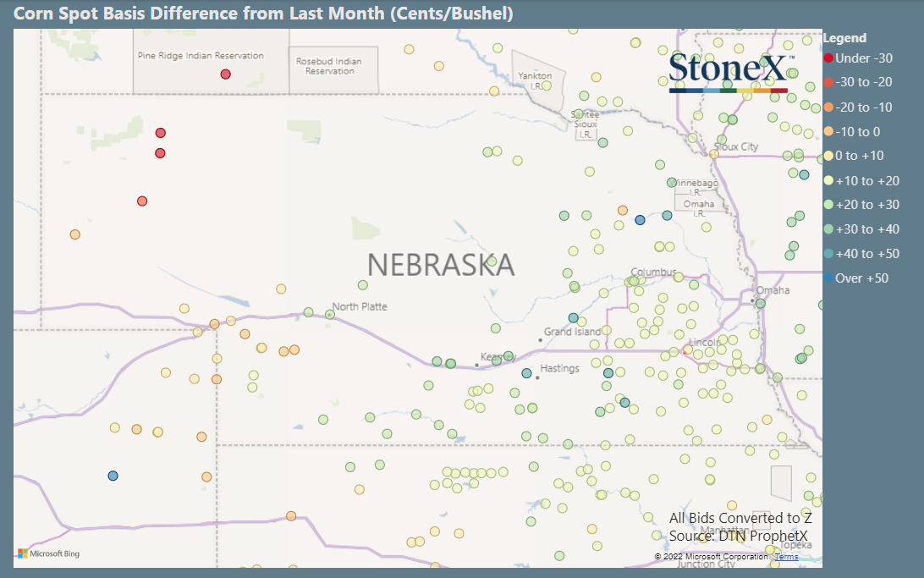
Task: Click the NEBRASKA state label
Action: point(441,265)
